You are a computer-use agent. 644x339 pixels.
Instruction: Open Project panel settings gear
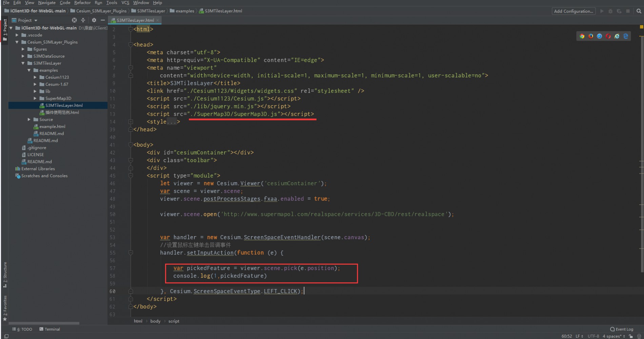click(94, 20)
